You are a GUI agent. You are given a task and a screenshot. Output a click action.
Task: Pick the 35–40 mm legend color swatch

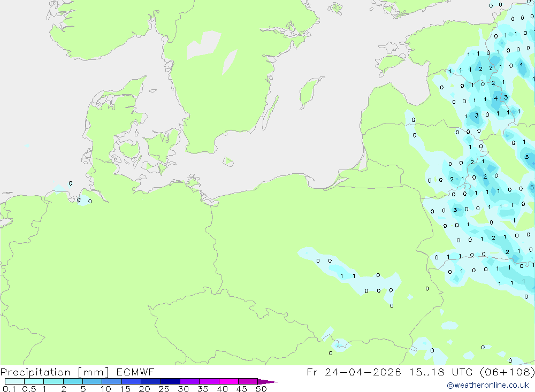tap(209, 381)
